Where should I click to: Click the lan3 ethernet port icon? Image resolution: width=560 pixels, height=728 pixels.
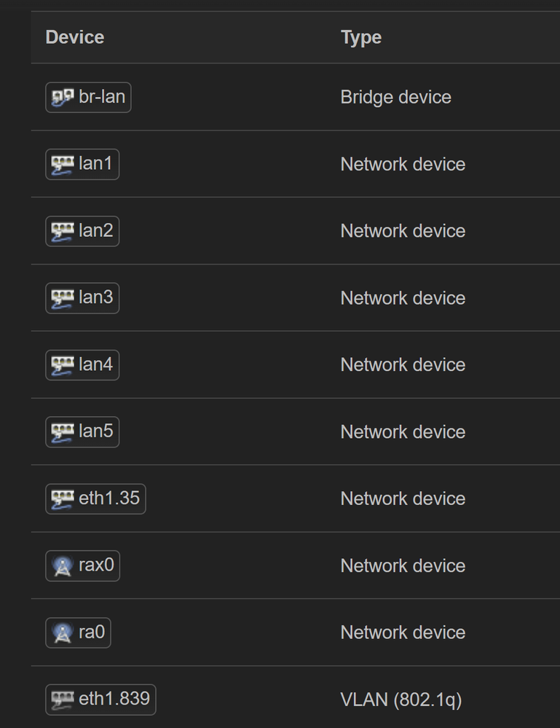[62, 298]
